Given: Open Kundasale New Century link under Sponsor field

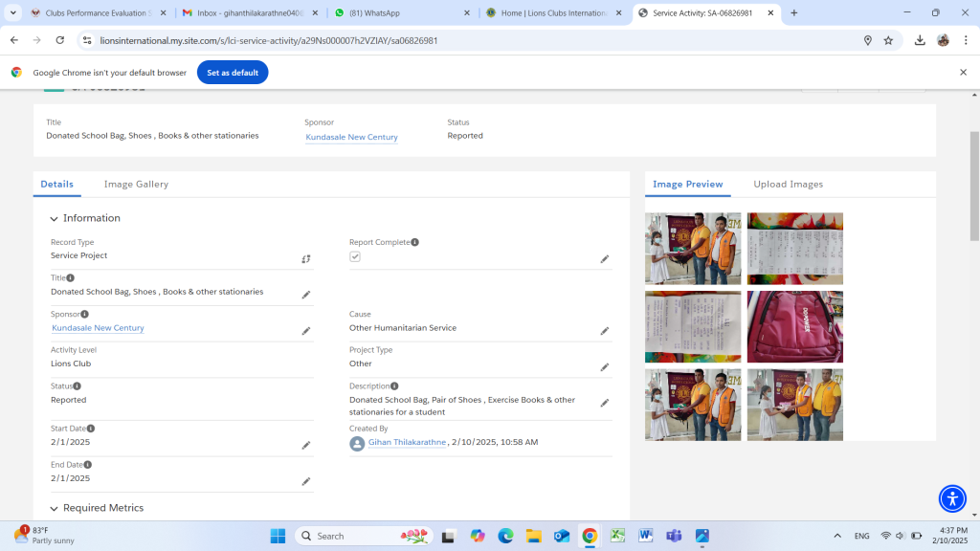Looking at the screenshot, I should click(x=98, y=328).
